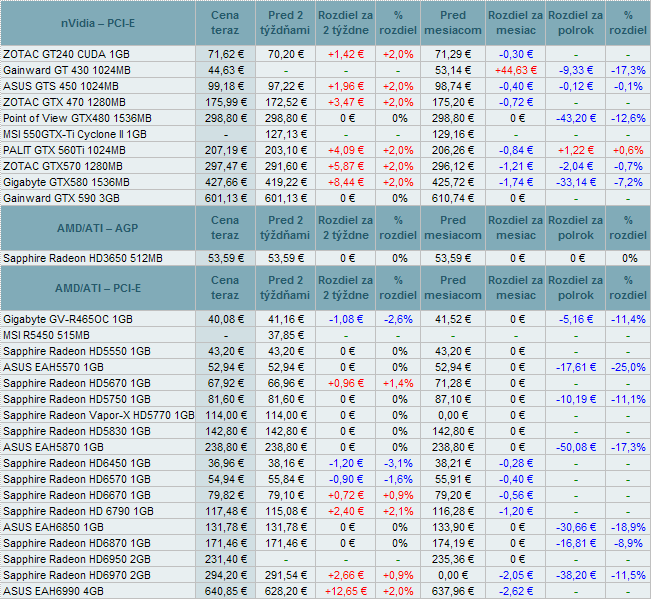Click the -38,20 € half-year difference
The width and height of the screenshot is (651, 599).
(x=576, y=575)
